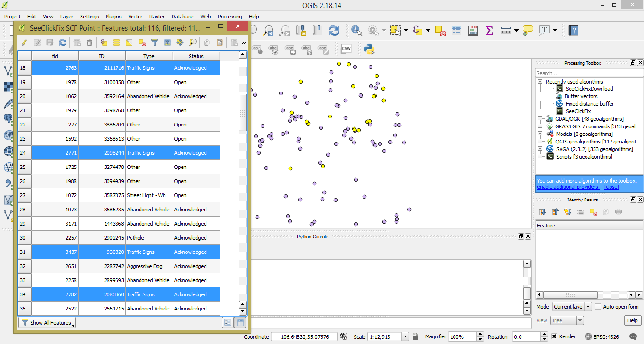Click the filter funnel icon in attribute table
The width and height of the screenshot is (644, 344).
coord(154,42)
